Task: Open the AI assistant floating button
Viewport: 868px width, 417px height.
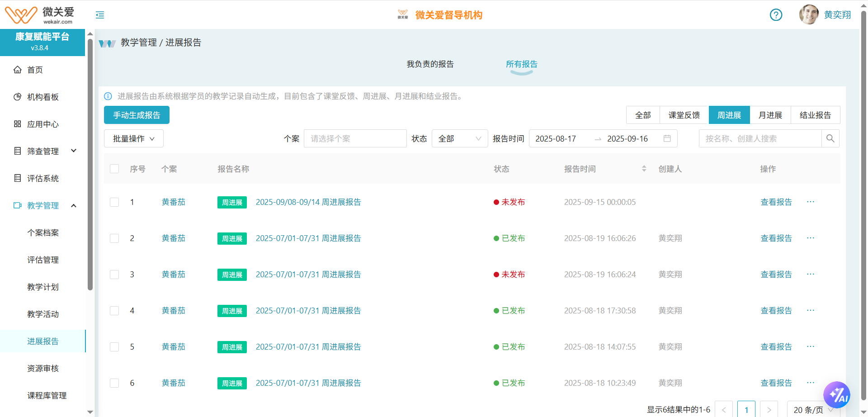Action: 836,395
